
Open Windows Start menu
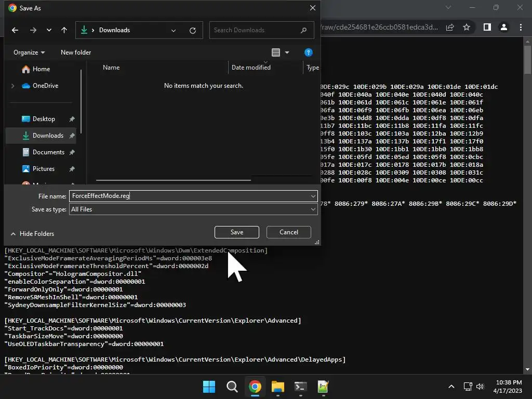pyautogui.click(x=209, y=387)
